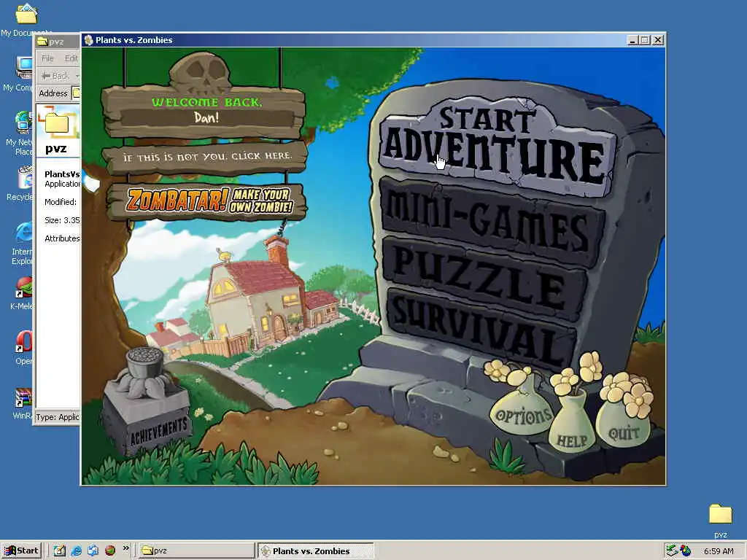Launch WinRAR from the desktop
747x560 pixels.
(x=23, y=404)
